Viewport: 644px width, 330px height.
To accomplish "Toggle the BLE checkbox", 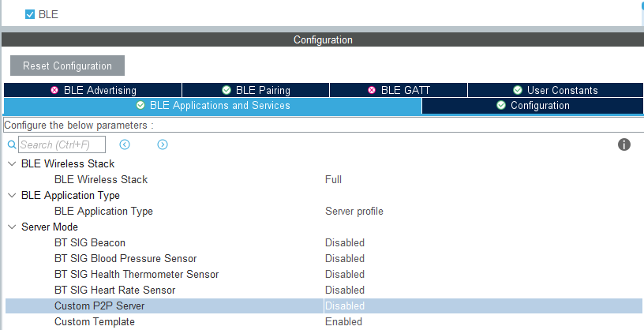I will tap(30, 14).
